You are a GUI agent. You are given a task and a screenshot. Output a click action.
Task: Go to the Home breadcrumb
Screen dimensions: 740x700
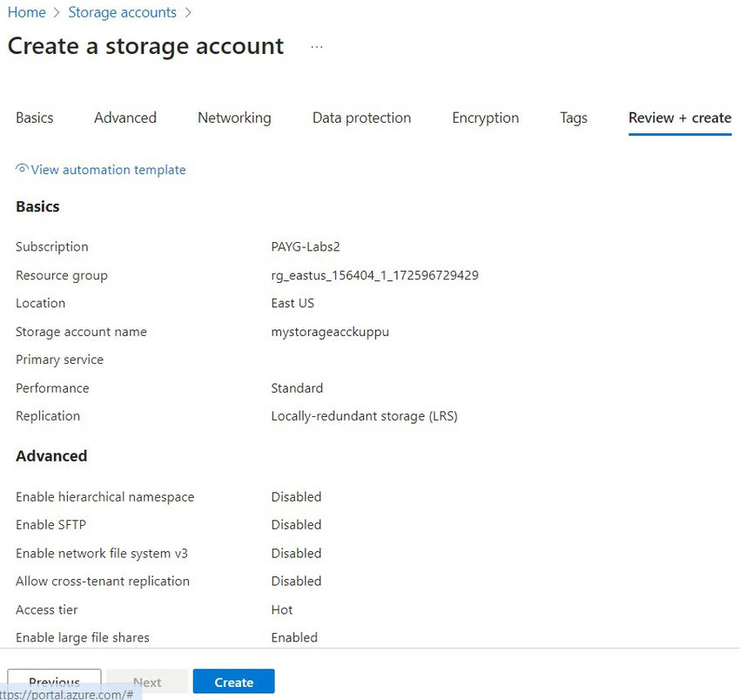26,12
